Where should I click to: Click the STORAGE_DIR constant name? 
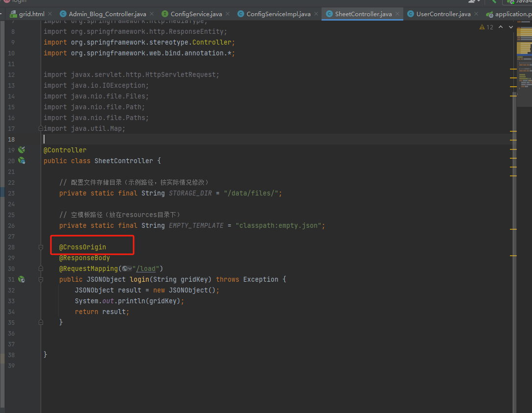pyautogui.click(x=190, y=193)
